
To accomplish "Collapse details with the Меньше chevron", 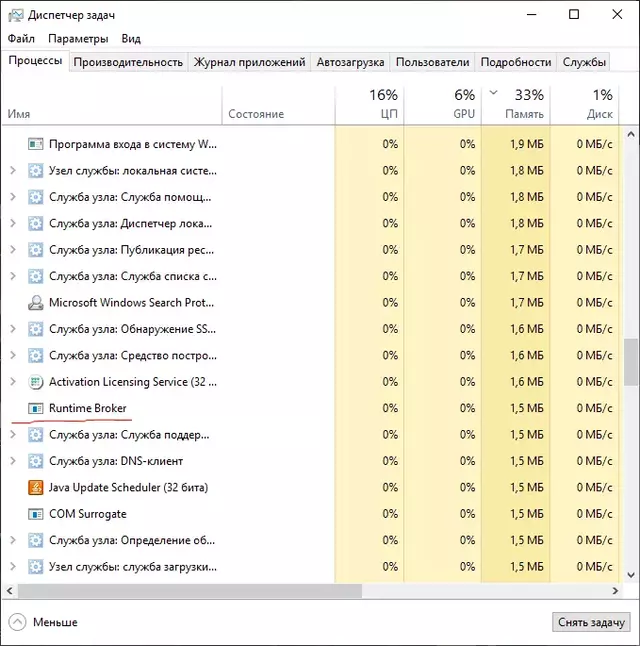I will pyautogui.click(x=17, y=622).
